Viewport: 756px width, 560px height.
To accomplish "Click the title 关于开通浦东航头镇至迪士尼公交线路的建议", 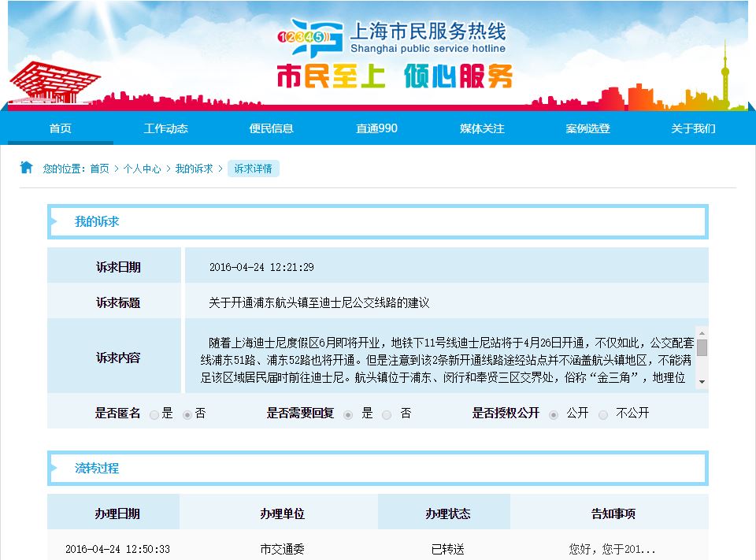I will tap(319, 303).
